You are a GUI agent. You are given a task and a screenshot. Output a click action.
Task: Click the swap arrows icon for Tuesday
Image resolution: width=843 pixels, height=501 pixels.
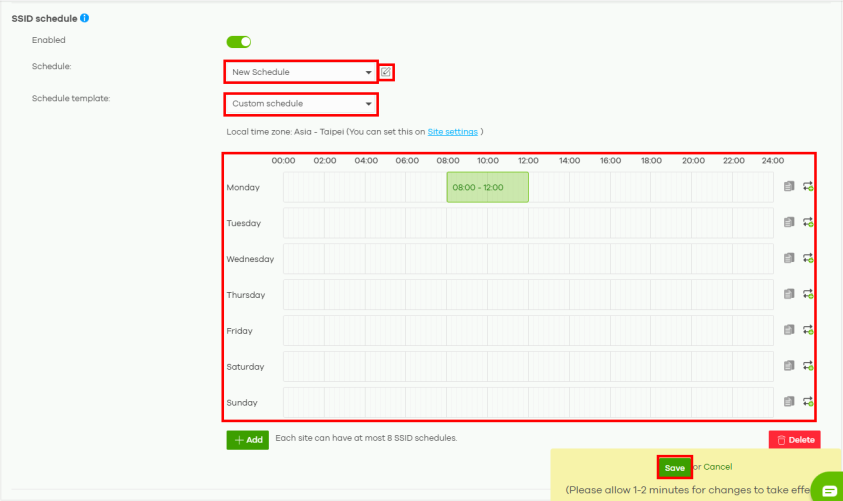click(808, 223)
